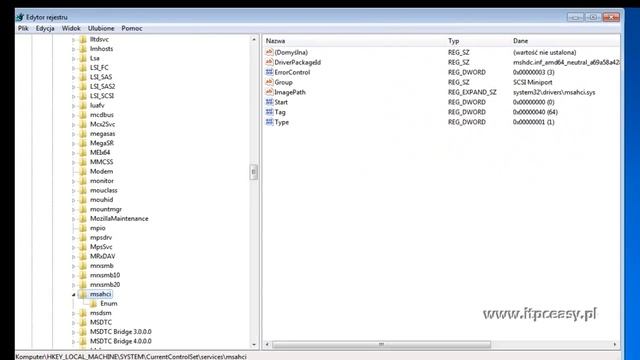Click the Start DWORD value icon
Image resolution: width=640 pixels, height=360 pixels.
pyautogui.click(x=269, y=102)
